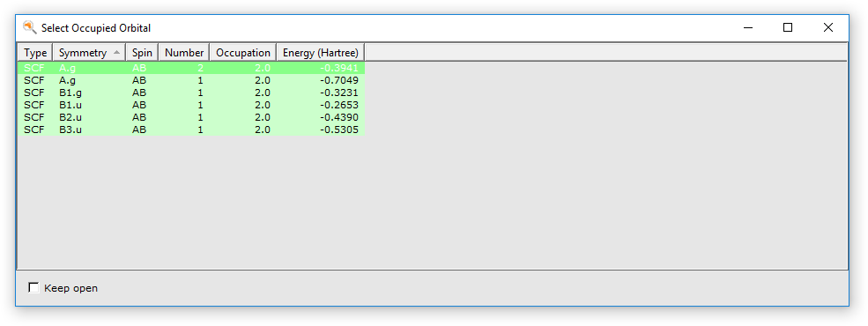Viewport: 868px width, 326px height.
Task: Maximize the Select Occupied Orbital window
Action: point(788,27)
